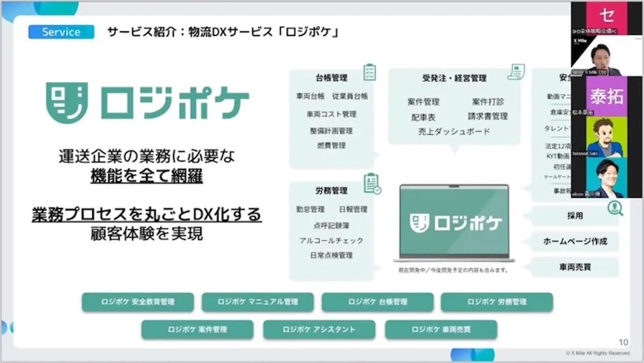
Task: Open the ロジポケ アシスタント button
Action: tap(319, 330)
